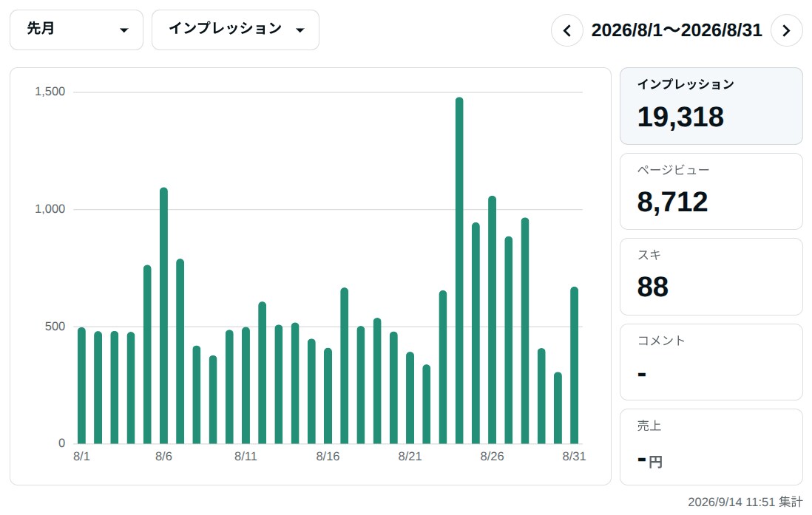The height and width of the screenshot is (515, 812).
Task: Click the 1,000 y-axis label
Action: point(50,209)
